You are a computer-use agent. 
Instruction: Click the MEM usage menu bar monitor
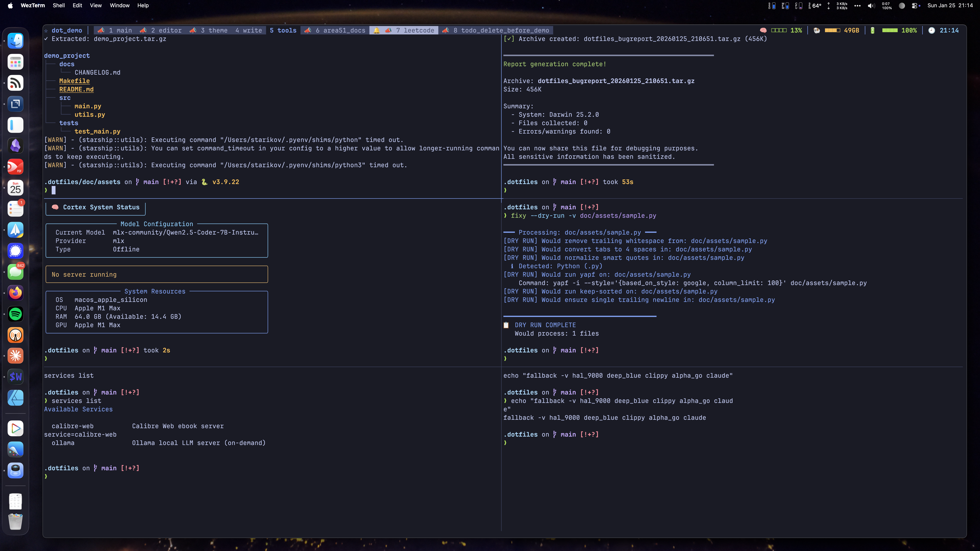(x=785, y=6)
